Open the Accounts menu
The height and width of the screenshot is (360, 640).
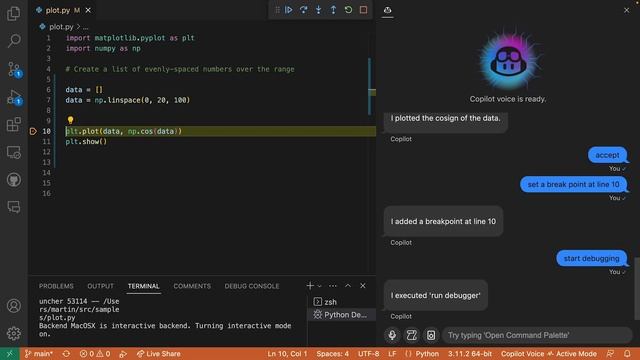pos(13,306)
